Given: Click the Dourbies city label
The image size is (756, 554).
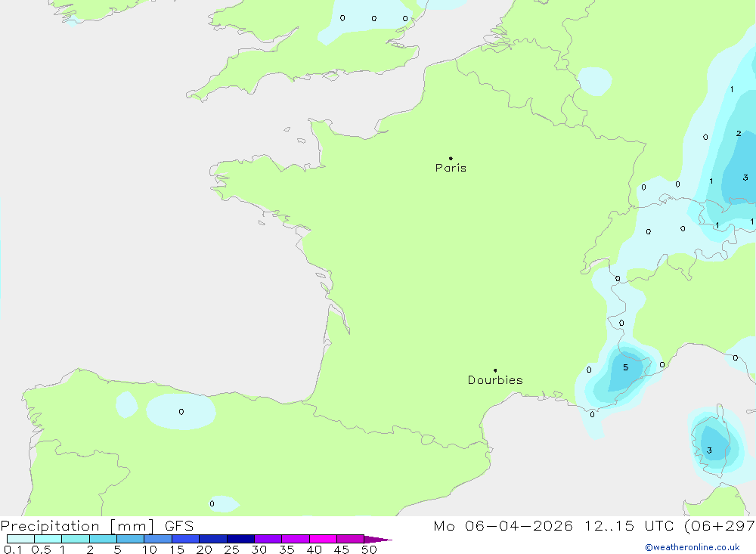Looking at the screenshot, I should [495, 380].
